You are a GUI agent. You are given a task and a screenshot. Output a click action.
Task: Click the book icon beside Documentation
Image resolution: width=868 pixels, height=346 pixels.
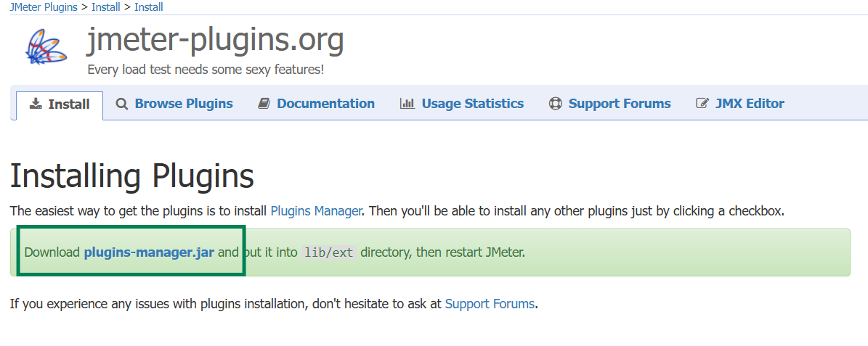click(x=264, y=103)
